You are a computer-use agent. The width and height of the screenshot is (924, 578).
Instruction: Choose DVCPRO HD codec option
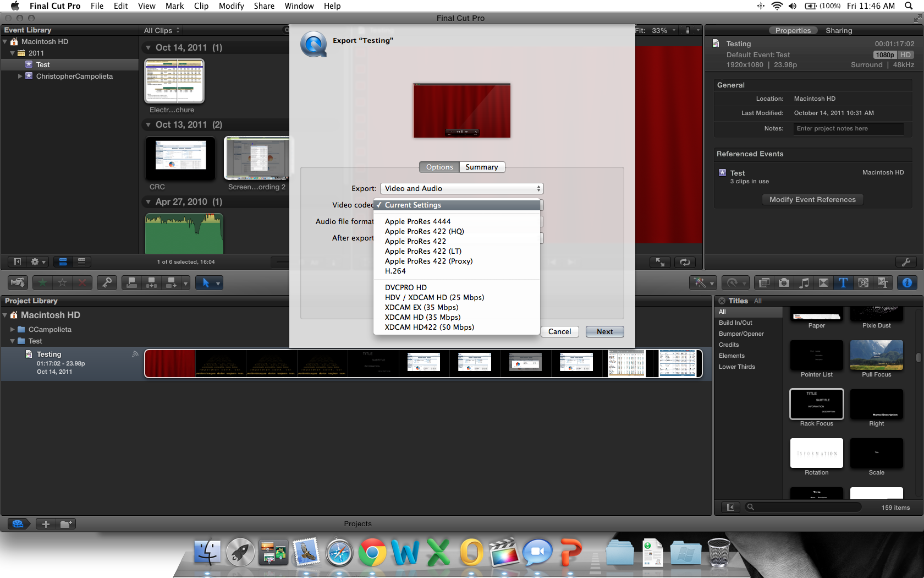[x=457, y=288]
